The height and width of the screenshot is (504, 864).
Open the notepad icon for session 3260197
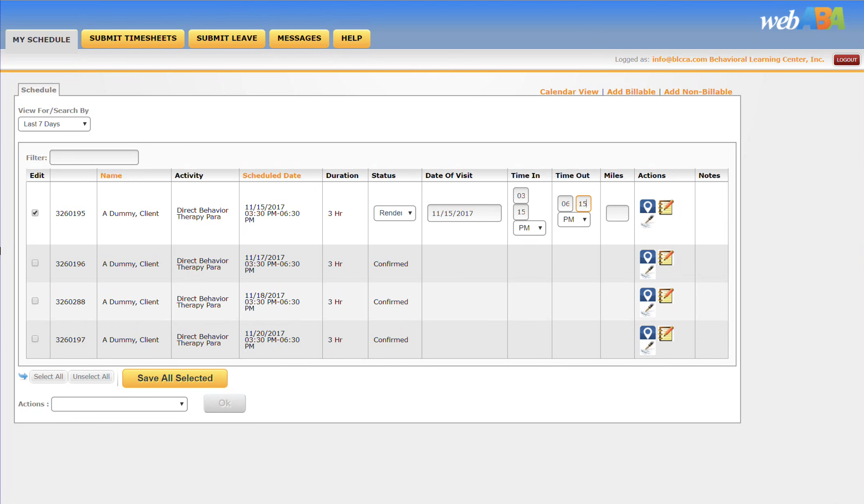point(666,334)
